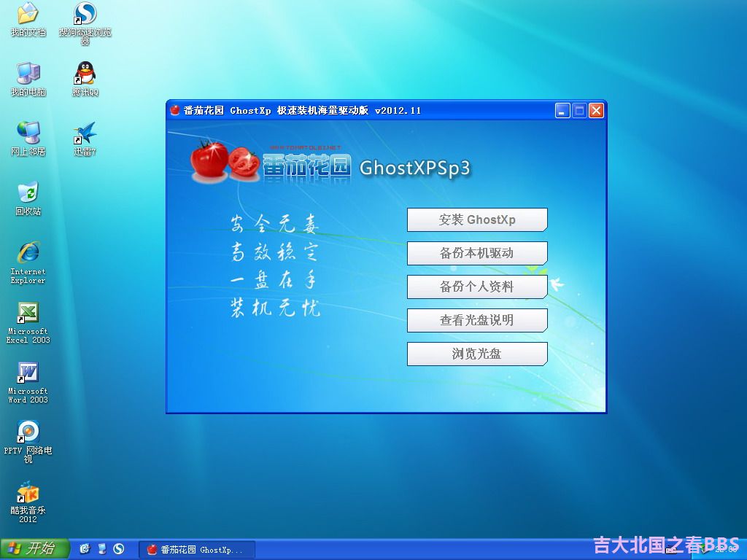
Task: Open the My Documents desktop icon
Action: (28, 20)
